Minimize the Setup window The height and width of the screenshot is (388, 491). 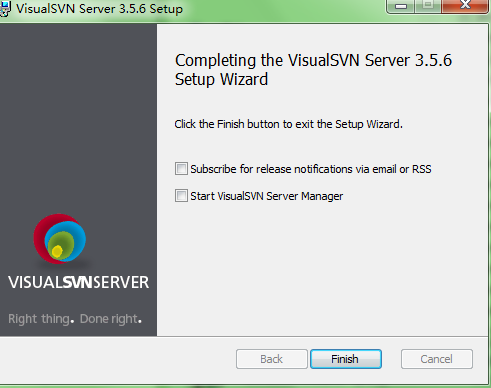[401, 6]
